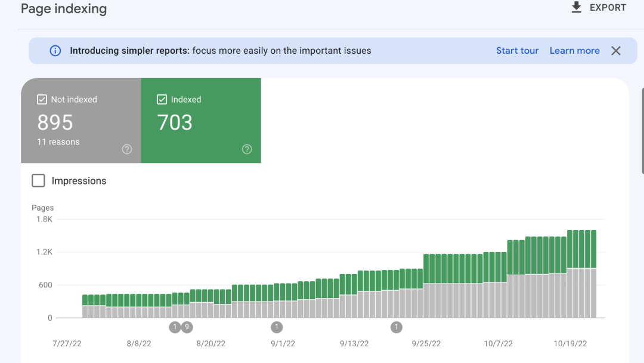This screenshot has width=644, height=363.
Task: Open the Not indexed help icon
Action: (x=127, y=149)
